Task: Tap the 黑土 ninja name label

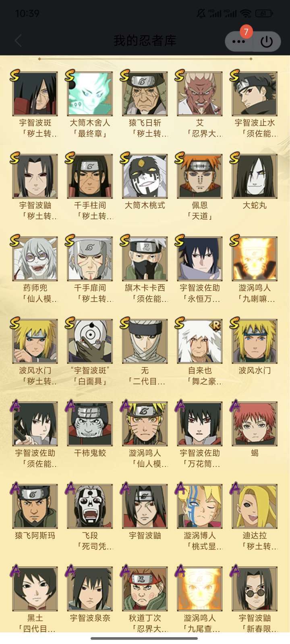Action: point(35,618)
